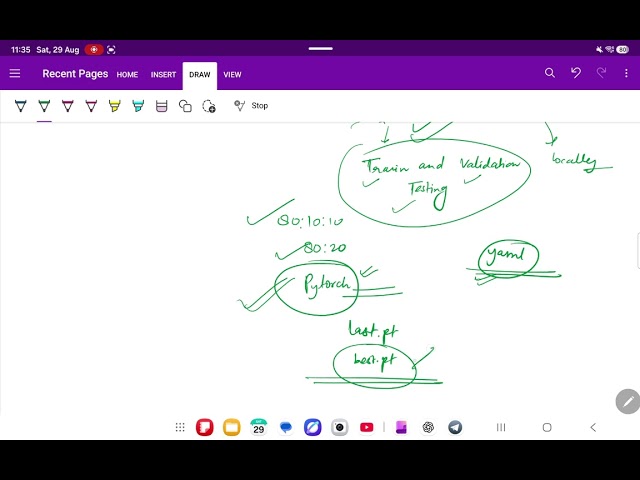Tap the system back arrow
Image resolution: width=640 pixels, height=480 pixels.
593,427
